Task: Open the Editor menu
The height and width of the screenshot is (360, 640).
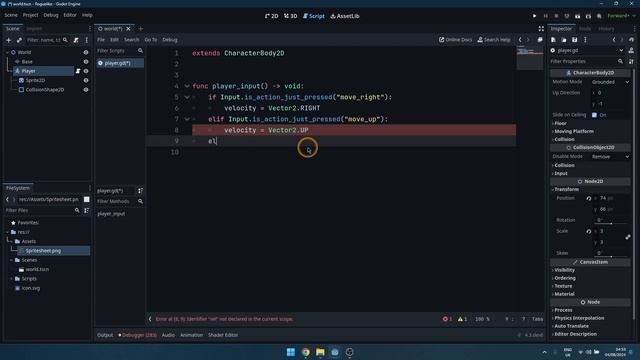Action: pyautogui.click(x=70, y=15)
